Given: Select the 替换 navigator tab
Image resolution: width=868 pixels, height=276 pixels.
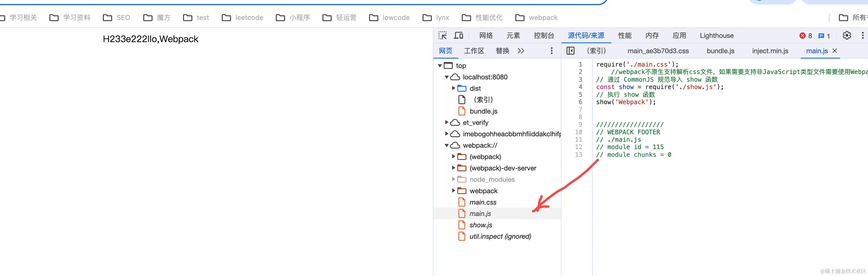Looking at the screenshot, I should pyautogui.click(x=502, y=51).
